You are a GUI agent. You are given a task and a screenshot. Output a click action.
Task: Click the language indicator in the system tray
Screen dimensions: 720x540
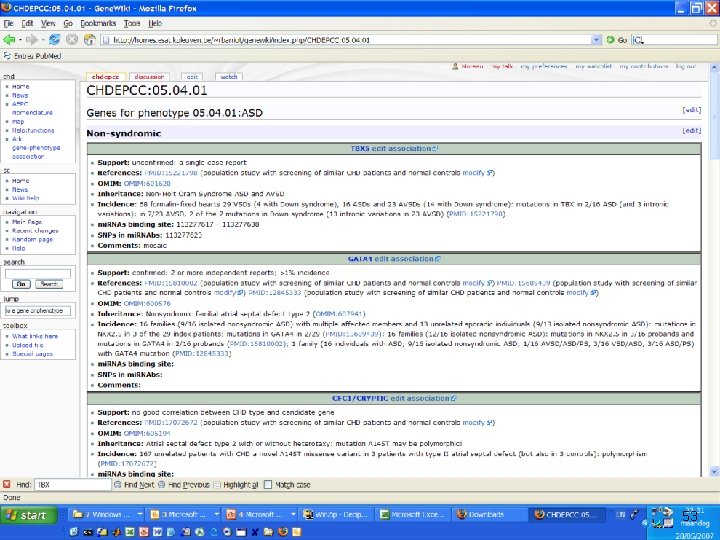coord(621,515)
